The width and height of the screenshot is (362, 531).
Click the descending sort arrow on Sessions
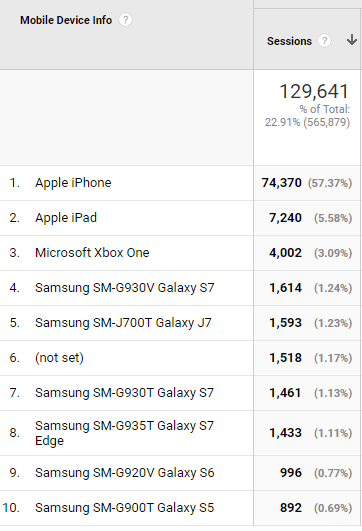[352, 40]
